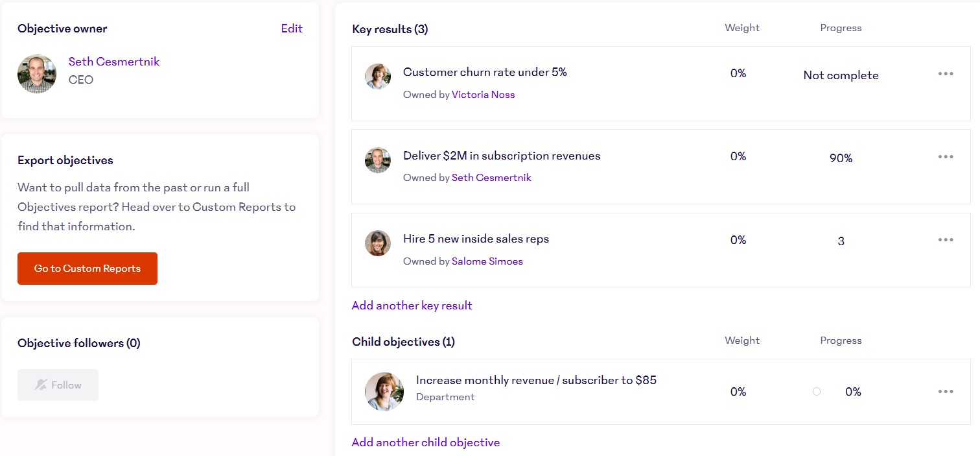The width and height of the screenshot is (980, 456).
Task: Open Victoria Noss owner link
Action: pyautogui.click(x=483, y=95)
